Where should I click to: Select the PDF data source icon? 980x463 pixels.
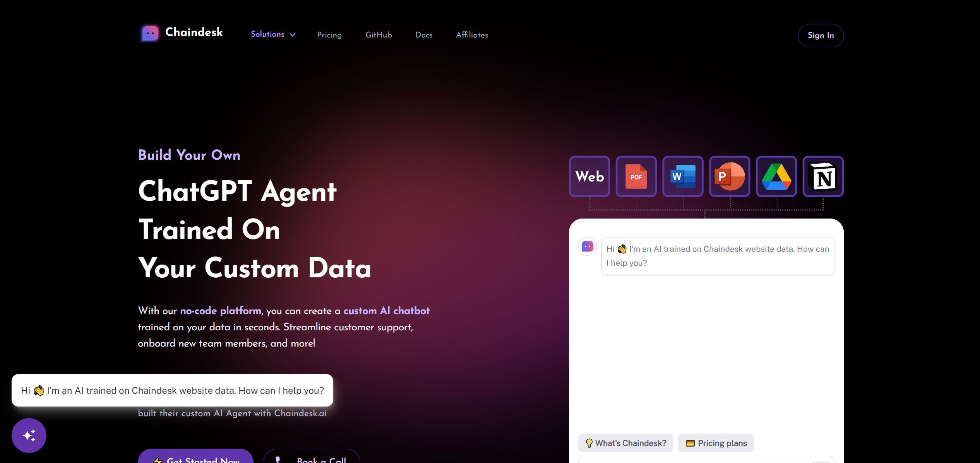click(636, 176)
